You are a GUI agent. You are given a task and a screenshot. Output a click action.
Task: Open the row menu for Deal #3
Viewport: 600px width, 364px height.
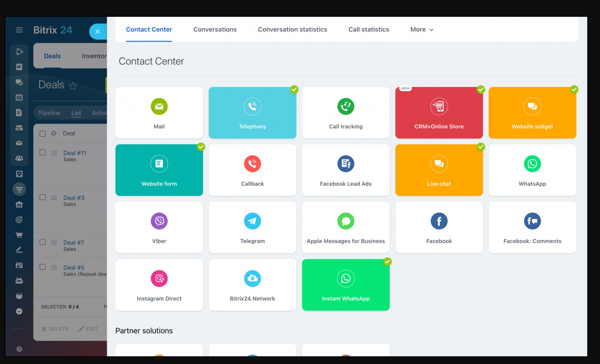pyautogui.click(x=54, y=197)
